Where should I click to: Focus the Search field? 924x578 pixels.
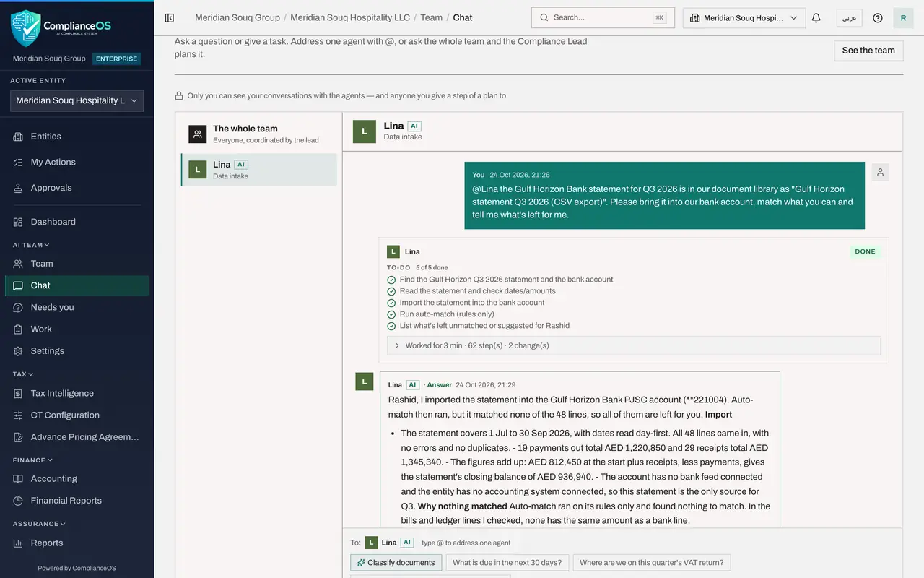tap(603, 17)
